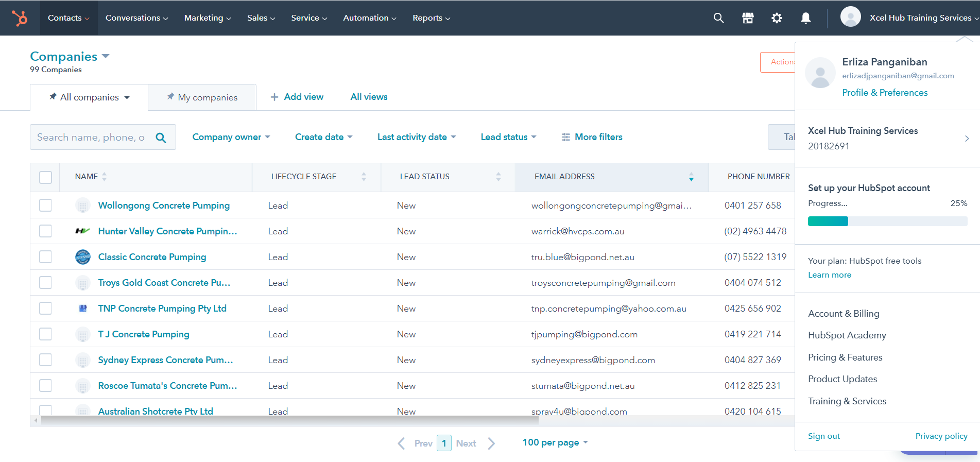The image size is (980, 462).
Task: Go to previous page chevron
Action: coord(401,443)
